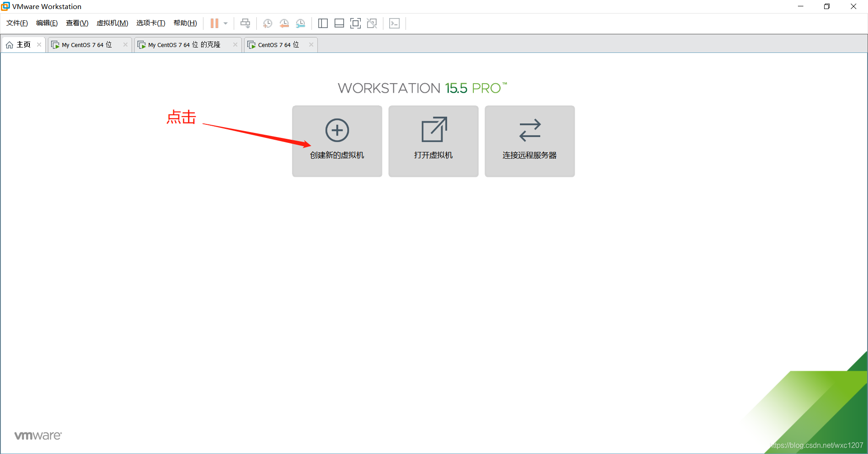Open the 虚拟机(M) menu

(113, 23)
